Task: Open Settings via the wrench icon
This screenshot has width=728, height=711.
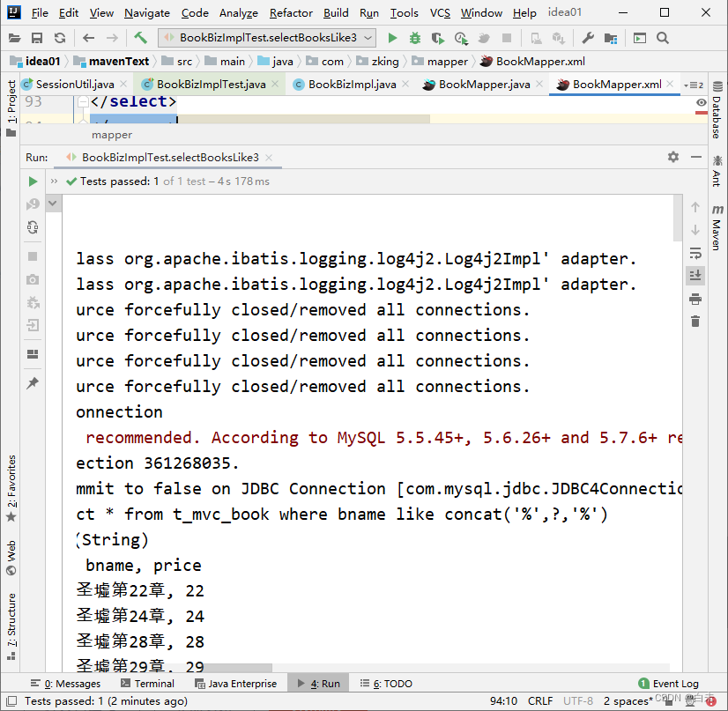Action: tap(587, 38)
